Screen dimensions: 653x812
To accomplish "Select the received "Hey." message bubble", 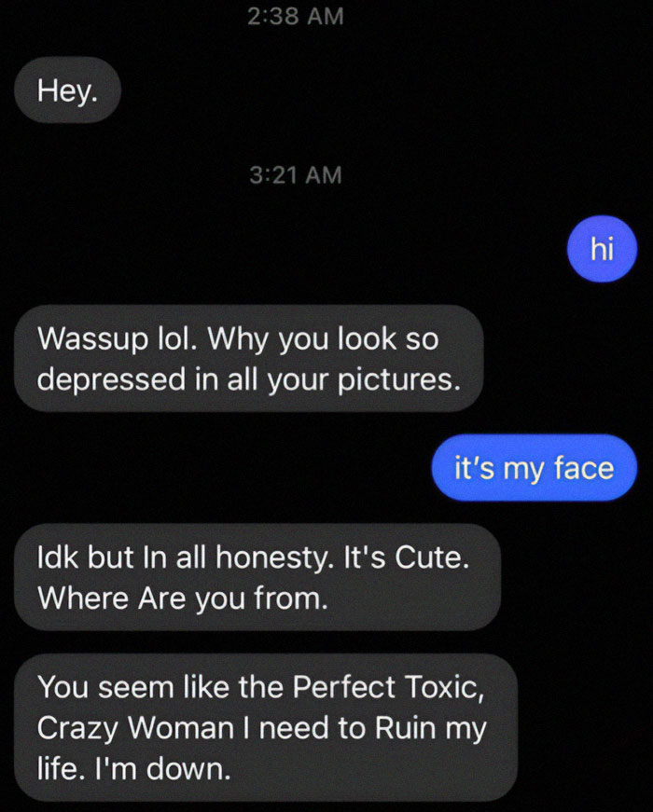I will (x=67, y=90).
